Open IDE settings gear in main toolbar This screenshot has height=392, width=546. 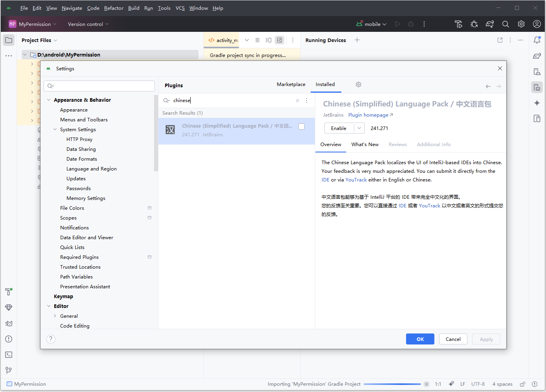(521, 24)
